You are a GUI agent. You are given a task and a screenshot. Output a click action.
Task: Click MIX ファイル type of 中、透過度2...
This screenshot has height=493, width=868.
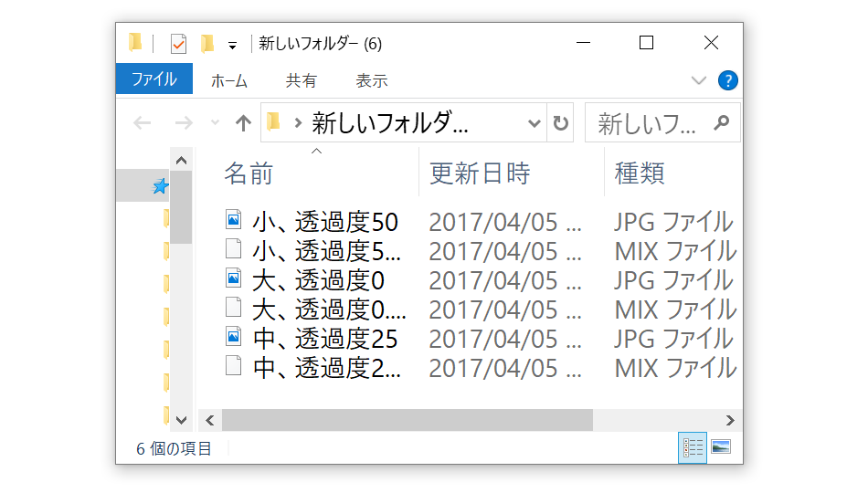tap(675, 369)
